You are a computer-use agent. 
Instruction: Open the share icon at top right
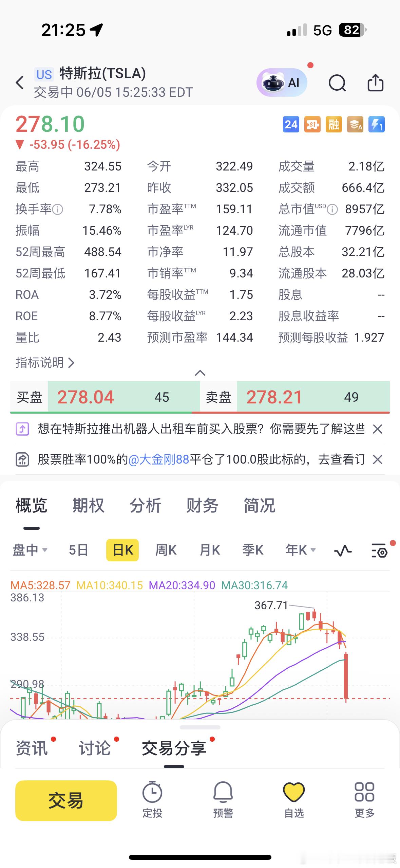tap(376, 83)
